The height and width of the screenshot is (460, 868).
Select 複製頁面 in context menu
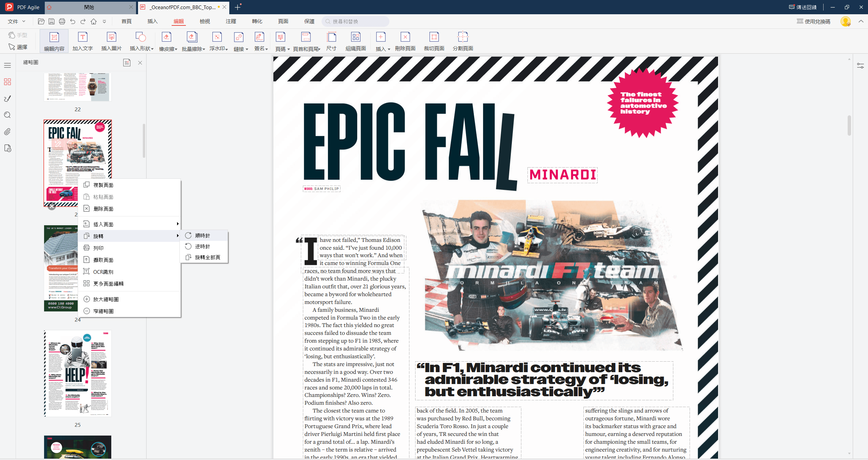[x=129, y=185]
